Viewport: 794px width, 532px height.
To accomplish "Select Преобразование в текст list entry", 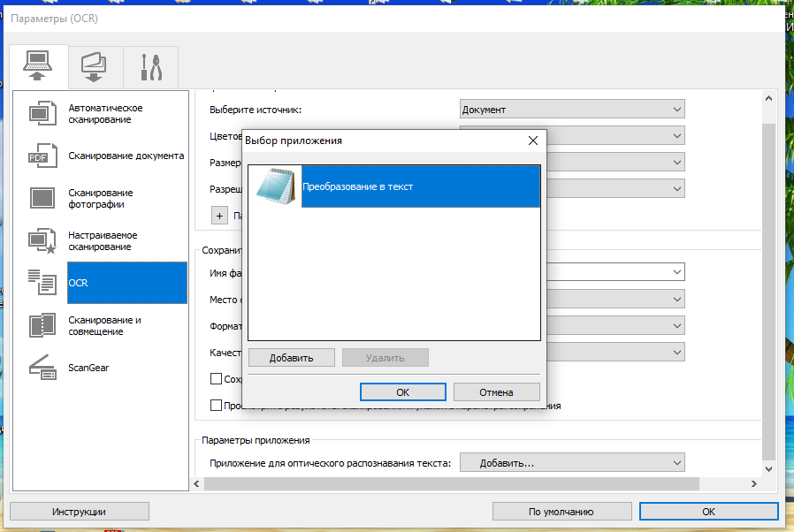I will (x=421, y=186).
